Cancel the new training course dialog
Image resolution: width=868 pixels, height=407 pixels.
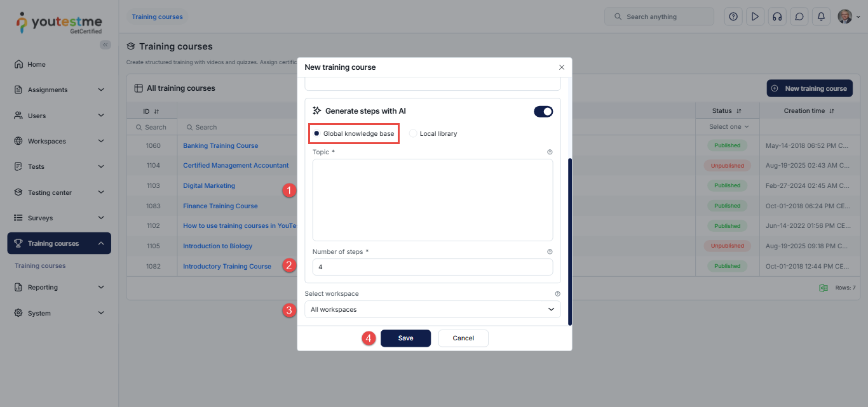pyautogui.click(x=463, y=338)
